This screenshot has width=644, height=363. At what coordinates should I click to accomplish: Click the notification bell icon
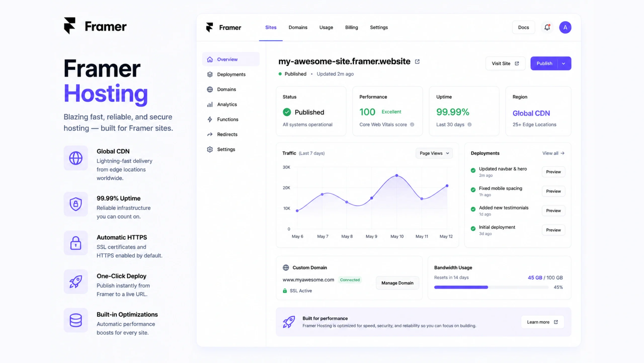pyautogui.click(x=547, y=27)
